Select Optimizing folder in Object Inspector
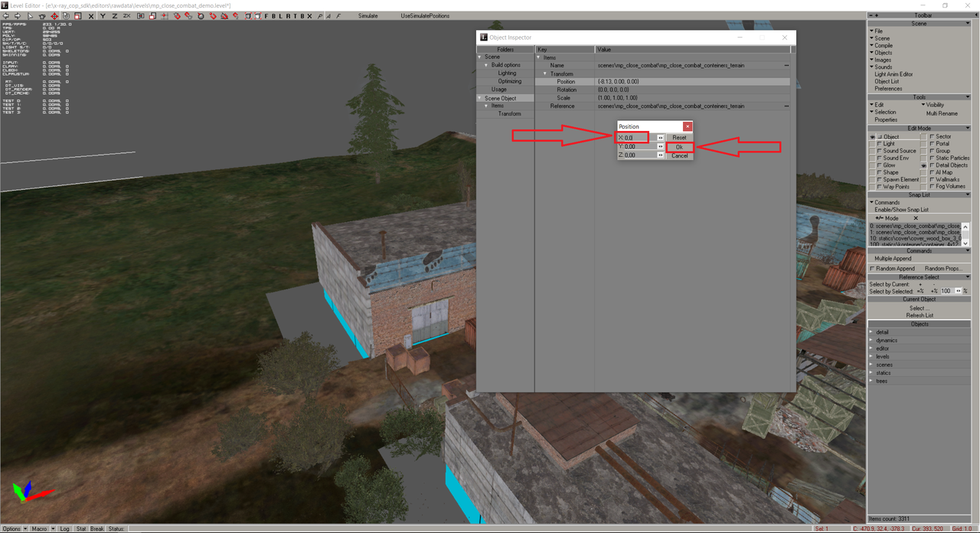This screenshot has height=533, width=980. coord(509,81)
